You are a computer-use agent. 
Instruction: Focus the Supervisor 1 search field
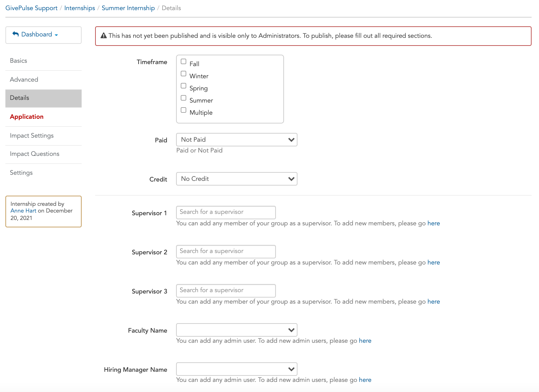click(226, 212)
